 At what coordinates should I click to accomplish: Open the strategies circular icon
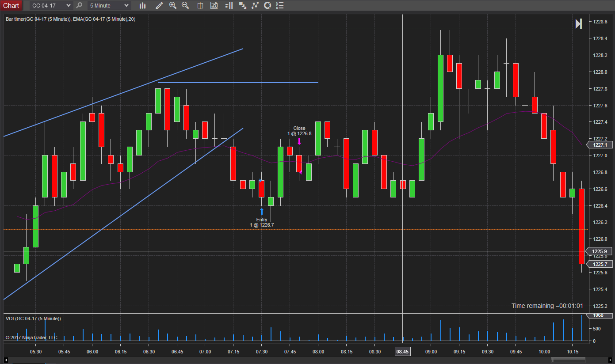coord(267,5)
